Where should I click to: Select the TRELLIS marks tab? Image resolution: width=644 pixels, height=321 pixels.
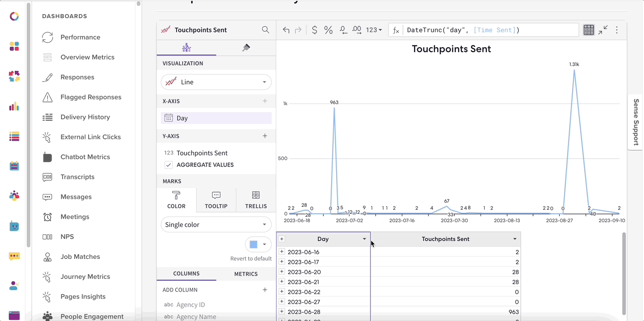256,200
